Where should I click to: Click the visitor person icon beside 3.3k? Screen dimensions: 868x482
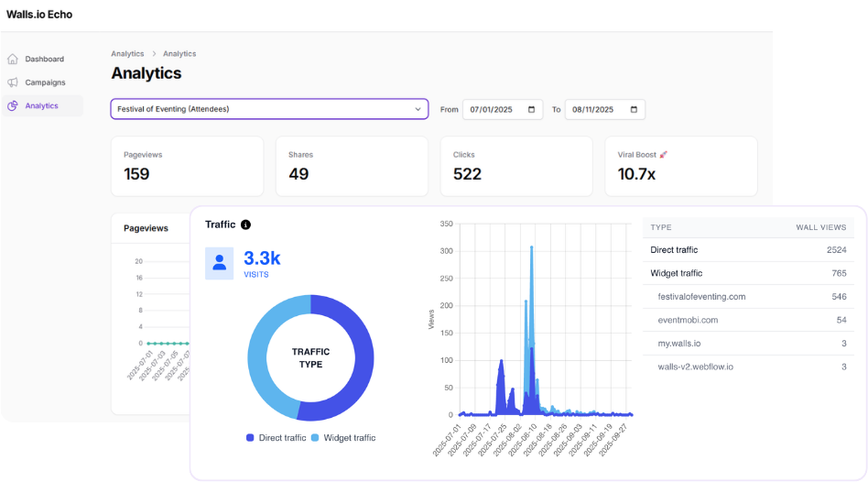(x=219, y=263)
